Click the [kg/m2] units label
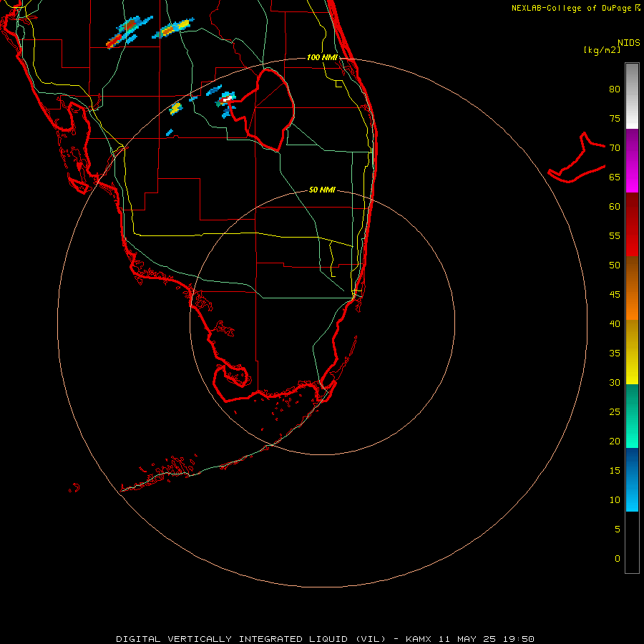 point(602,51)
